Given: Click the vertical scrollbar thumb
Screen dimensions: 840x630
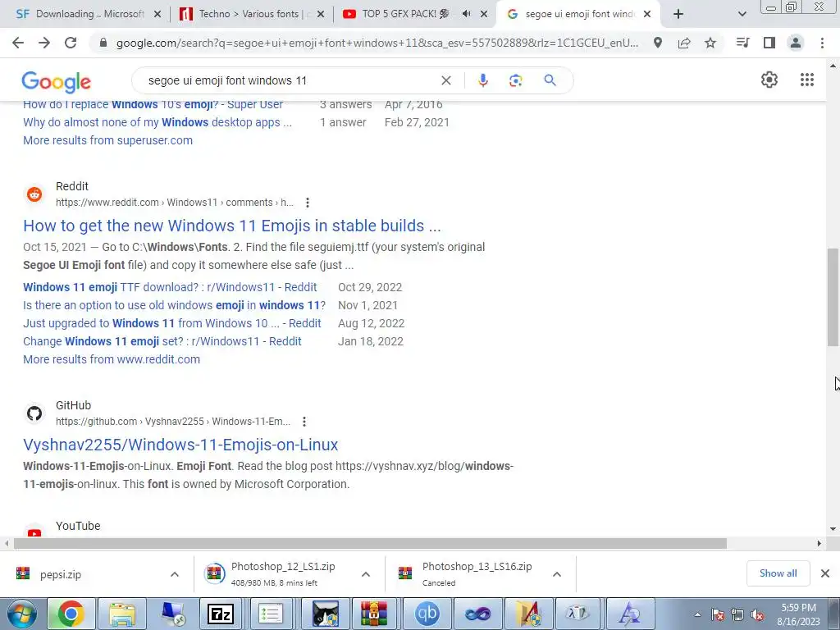Looking at the screenshot, I should [833, 297].
